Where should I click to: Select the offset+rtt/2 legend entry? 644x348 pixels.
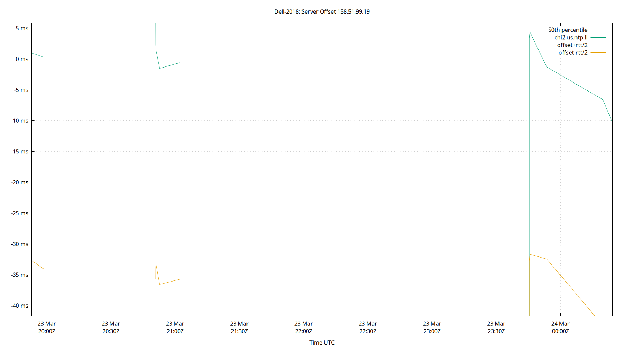point(572,45)
